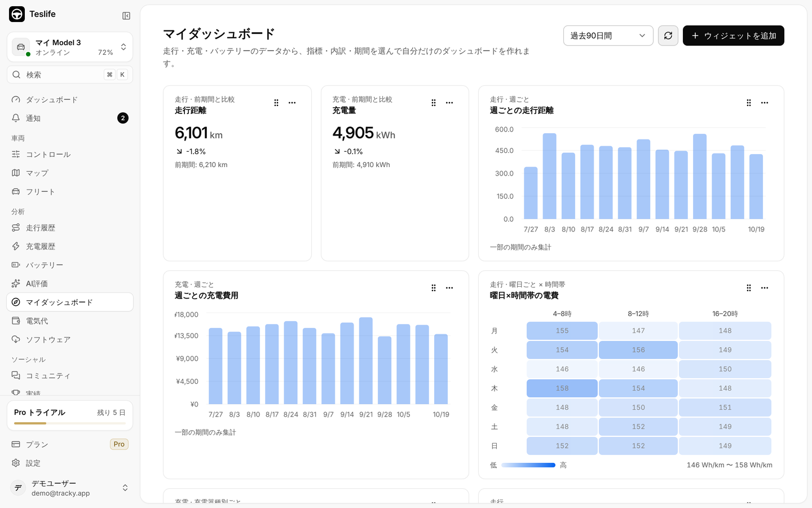Expand the マイ Model 3 vehicle switcher

click(x=70, y=47)
